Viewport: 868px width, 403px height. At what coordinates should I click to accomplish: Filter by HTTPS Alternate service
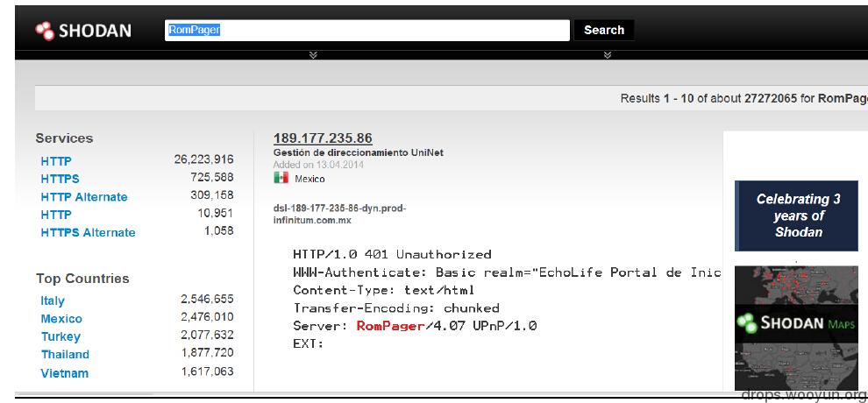tap(88, 232)
